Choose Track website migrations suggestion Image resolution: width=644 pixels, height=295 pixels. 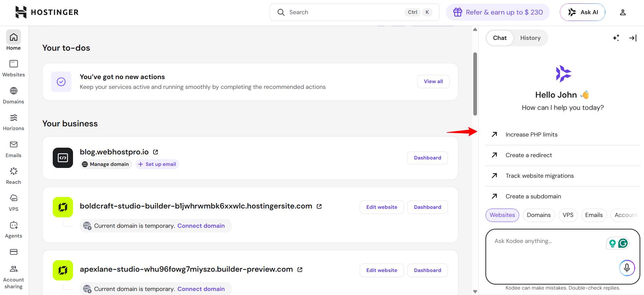pos(563,176)
